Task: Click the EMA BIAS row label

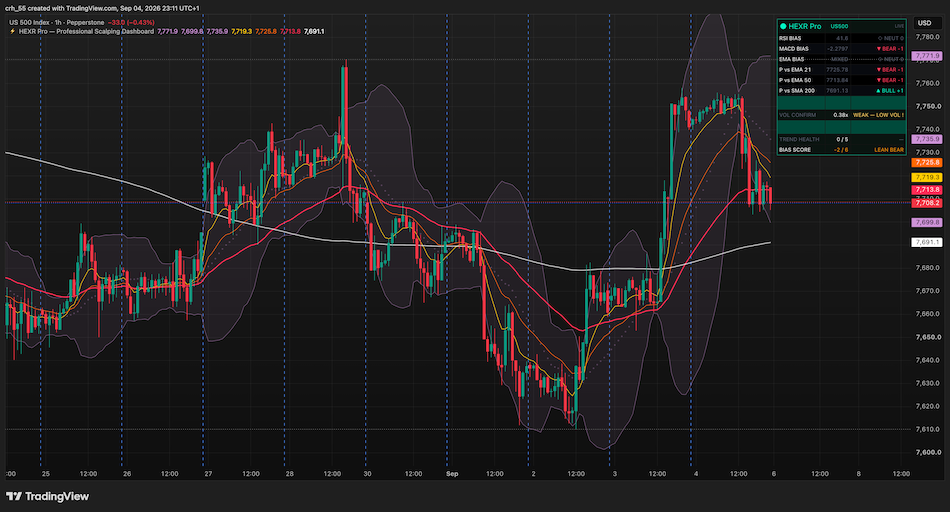Action: pos(792,59)
